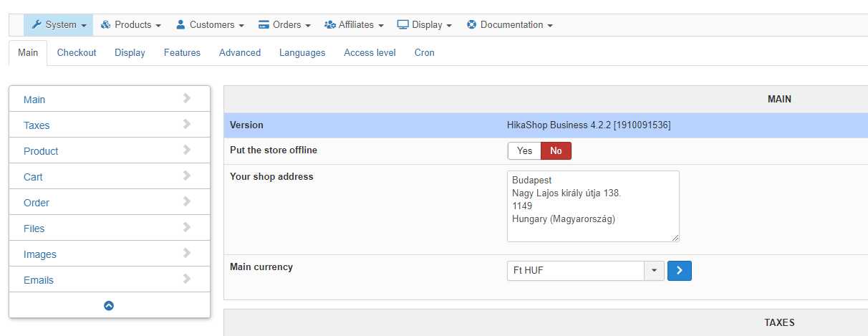Click the chevron arrow in Emails row

coord(187,279)
